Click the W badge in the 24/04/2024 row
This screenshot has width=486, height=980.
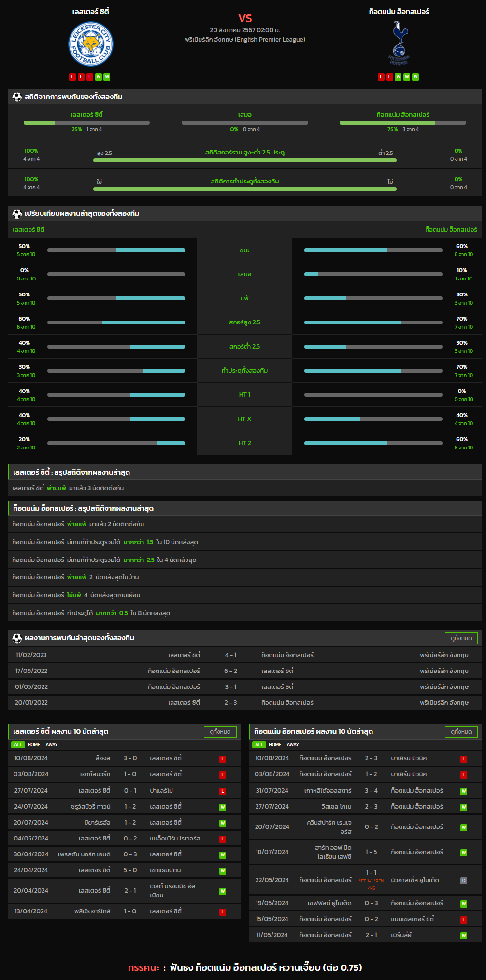tap(223, 871)
